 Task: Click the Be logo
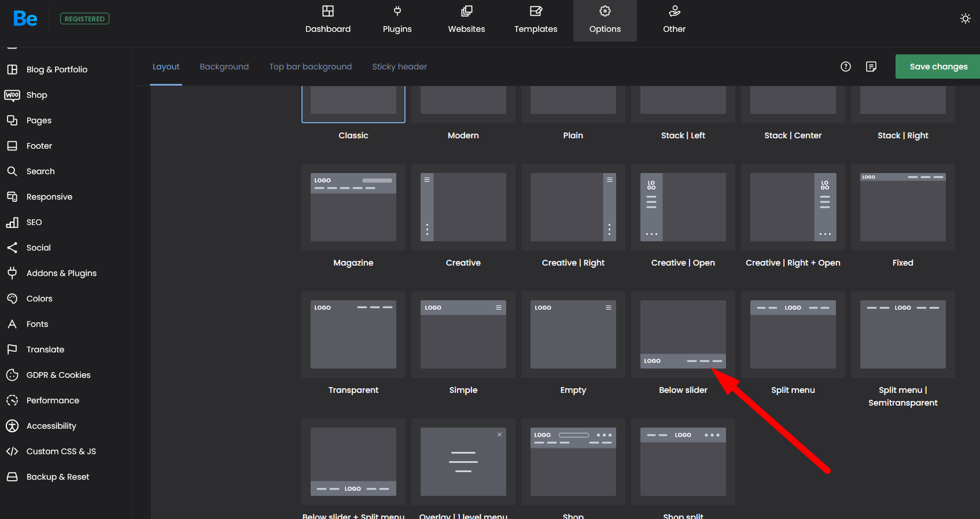(25, 19)
